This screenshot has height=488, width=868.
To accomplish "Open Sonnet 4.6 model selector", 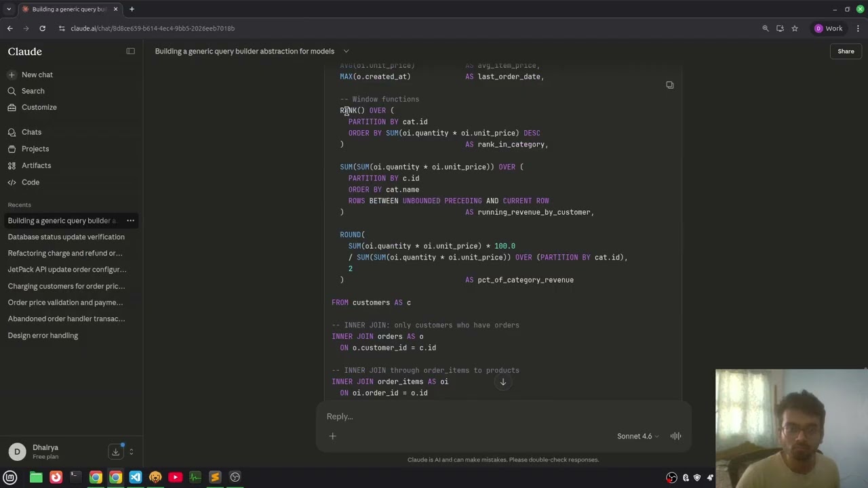I will click(638, 436).
